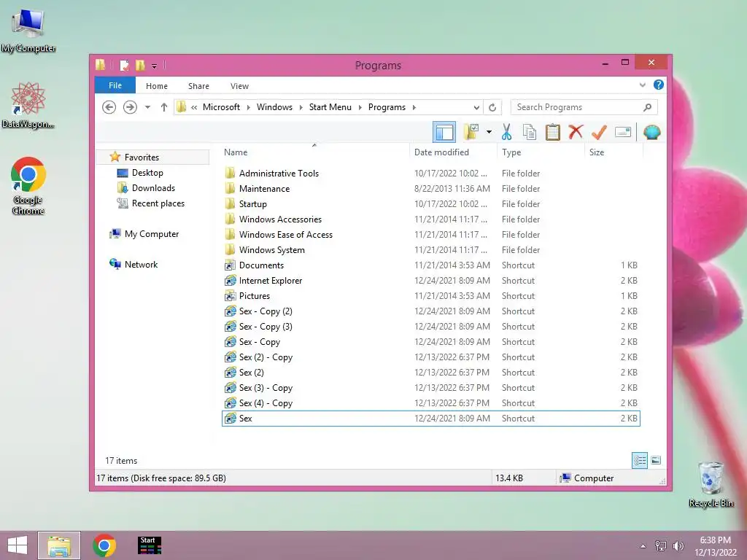Switch to the View ribbon tab
The height and width of the screenshot is (560, 747).
click(239, 86)
